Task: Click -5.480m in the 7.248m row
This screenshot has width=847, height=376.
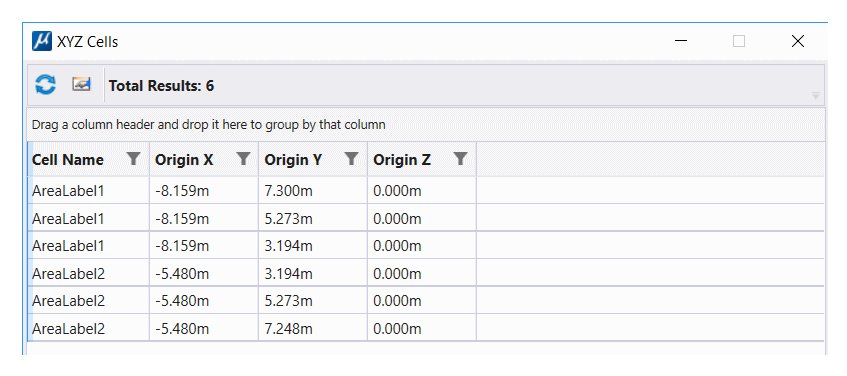Action: coord(204,328)
